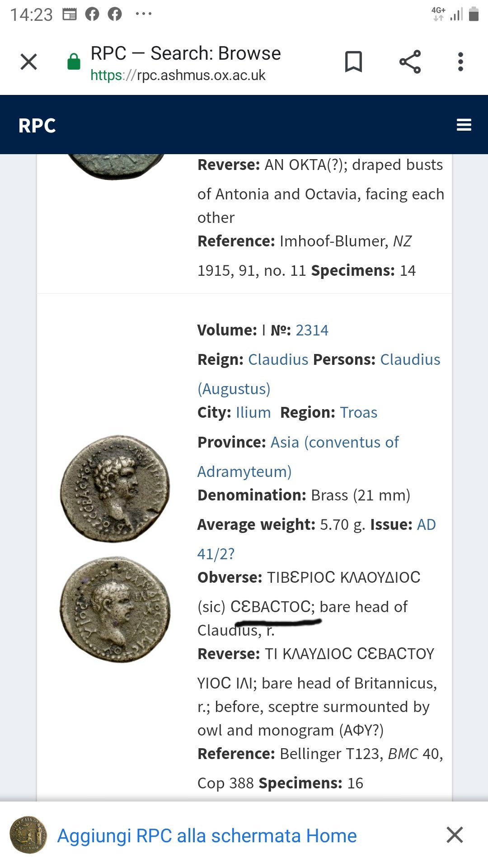The height and width of the screenshot is (868, 488).
Task: Bookmark this RPC page
Action: pyautogui.click(x=353, y=62)
